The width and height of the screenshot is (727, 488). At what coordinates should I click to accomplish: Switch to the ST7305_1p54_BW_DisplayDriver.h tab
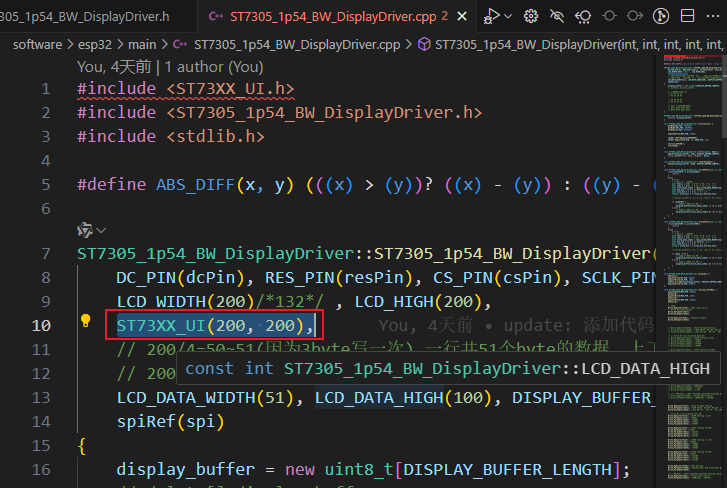(x=85, y=16)
